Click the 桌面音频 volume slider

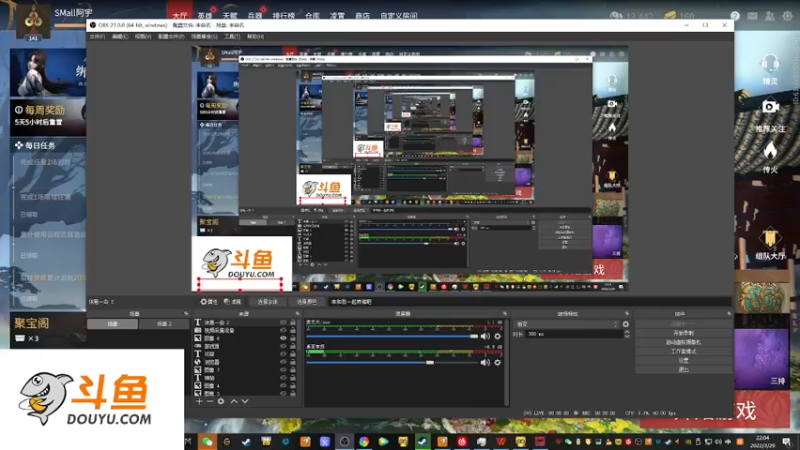pyautogui.click(x=392, y=362)
